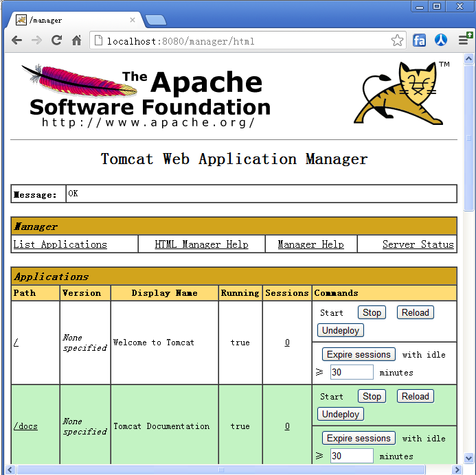Screen dimensions: 476x475
Task: Edit idle minutes field for root application
Action: [x=352, y=372]
